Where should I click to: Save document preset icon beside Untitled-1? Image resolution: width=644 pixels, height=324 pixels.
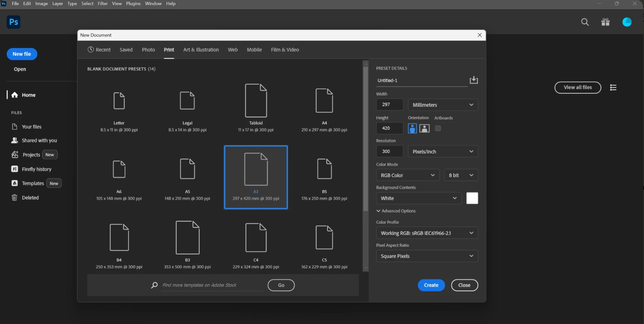(x=474, y=80)
